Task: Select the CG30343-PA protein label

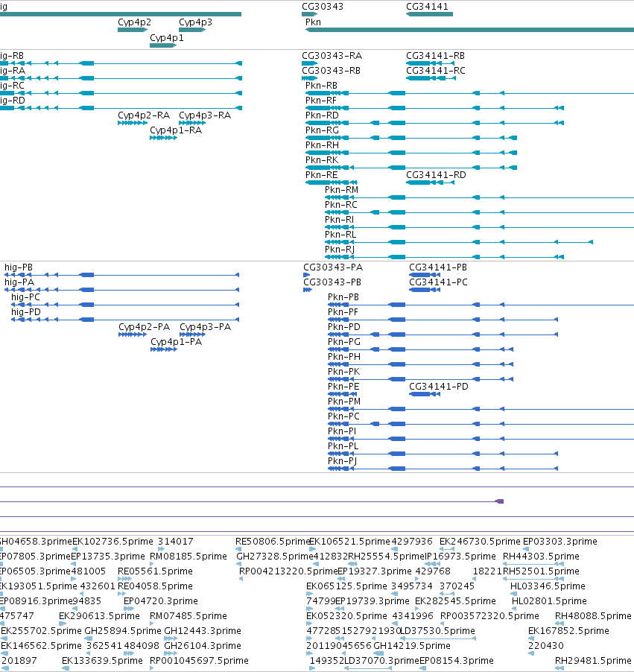Action: (x=333, y=267)
